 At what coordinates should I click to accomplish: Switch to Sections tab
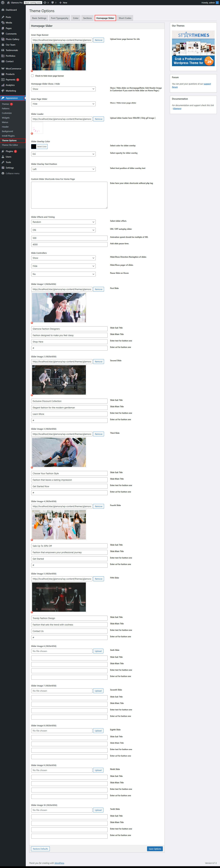tap(87, 18)
